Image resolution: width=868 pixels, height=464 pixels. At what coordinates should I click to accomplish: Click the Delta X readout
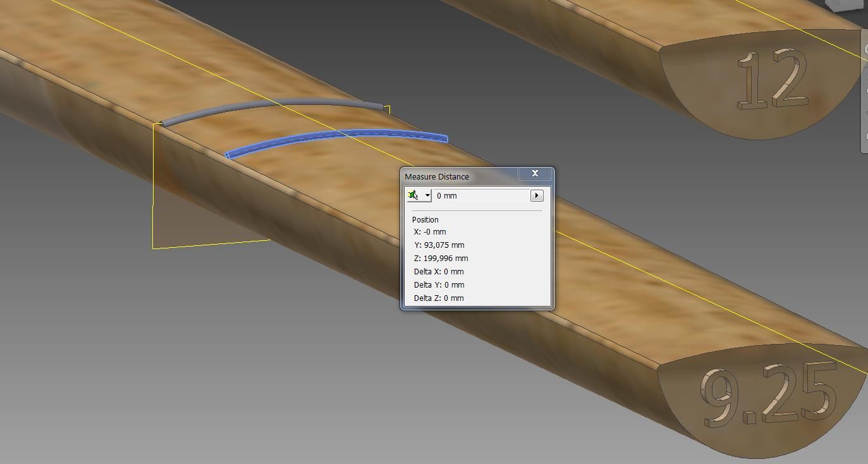[439, 271]
